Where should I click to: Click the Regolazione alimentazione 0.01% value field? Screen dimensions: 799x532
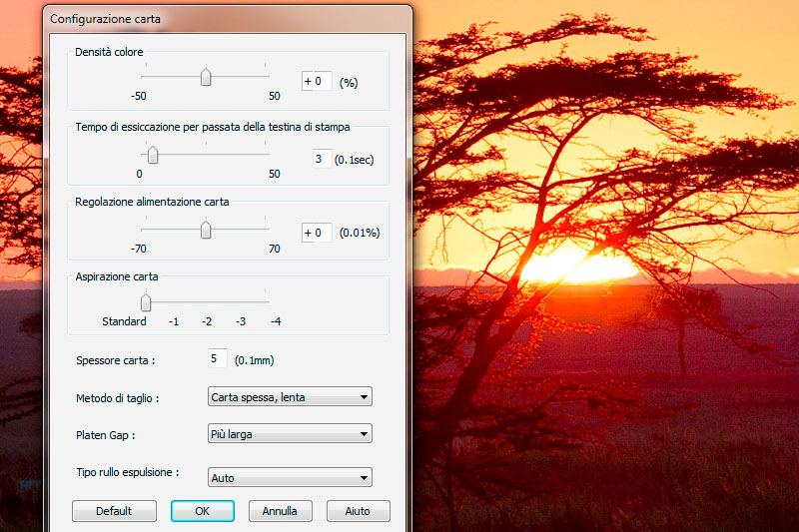pos(317,233)
